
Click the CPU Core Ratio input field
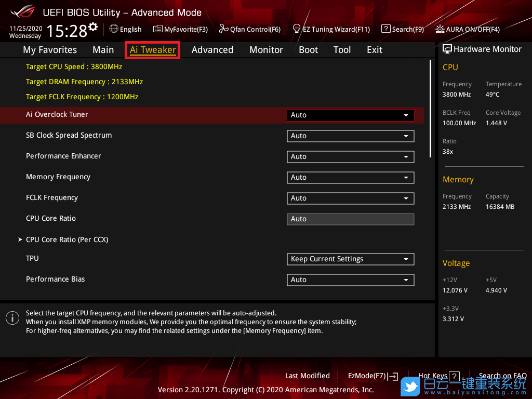[x=350, y=219]
